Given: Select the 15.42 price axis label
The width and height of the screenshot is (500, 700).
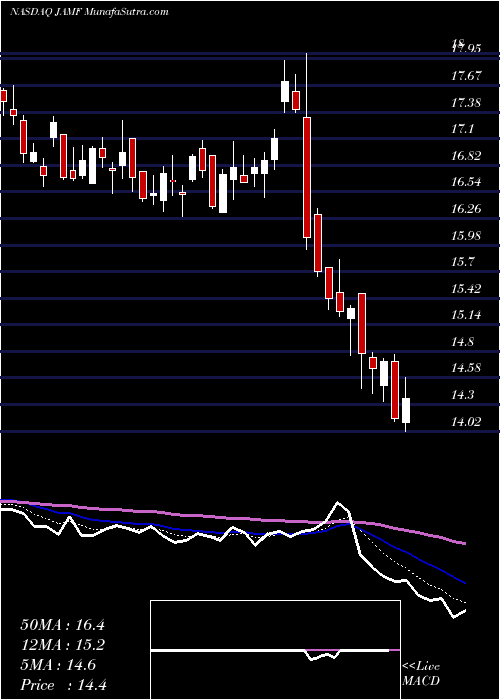Looking at the screenshot, I should (467, 288).
